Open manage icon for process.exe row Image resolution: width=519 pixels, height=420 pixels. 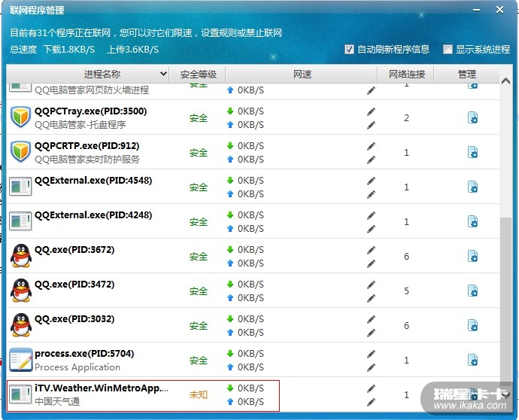point(472,360)
